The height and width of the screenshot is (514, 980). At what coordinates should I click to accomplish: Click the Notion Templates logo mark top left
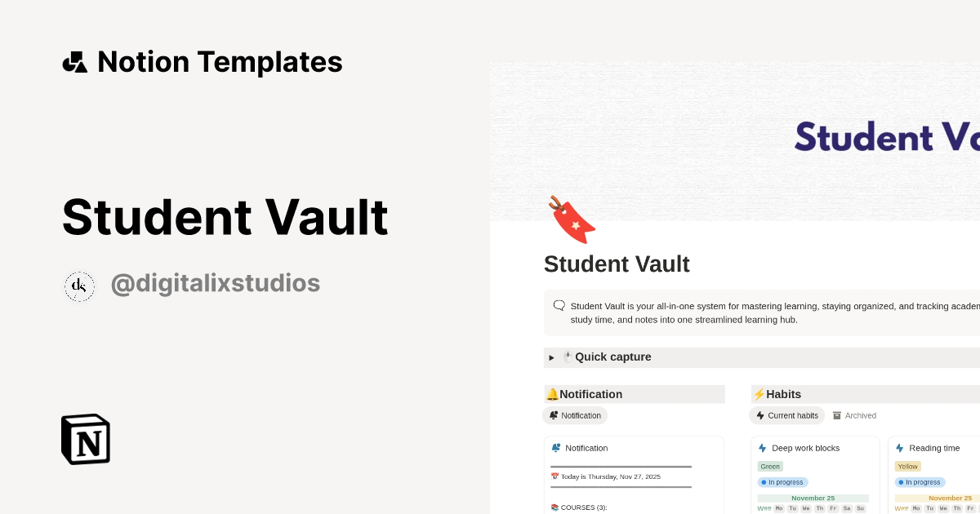point(74,61)
